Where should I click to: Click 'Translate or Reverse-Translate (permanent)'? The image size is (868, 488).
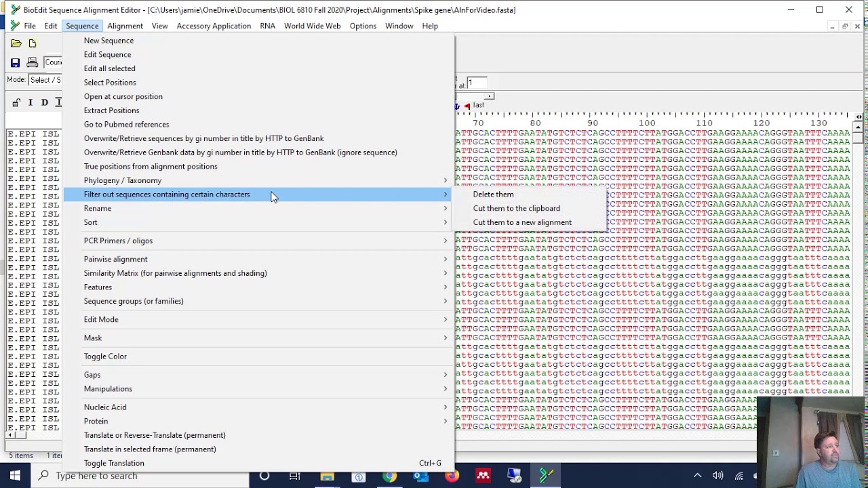click(x=258, y=435)
